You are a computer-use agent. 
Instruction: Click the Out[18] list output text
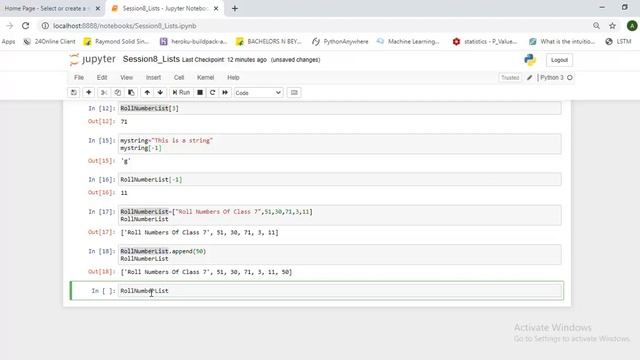206,272
